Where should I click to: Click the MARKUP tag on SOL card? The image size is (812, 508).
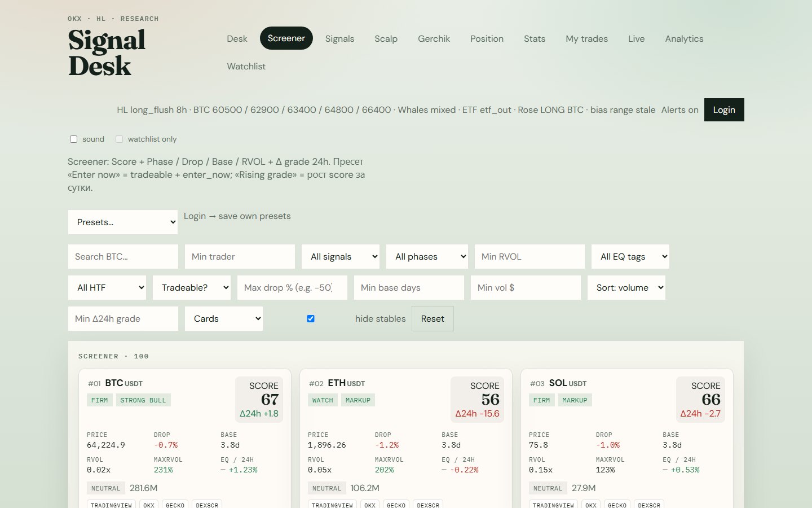pos(575,400)
